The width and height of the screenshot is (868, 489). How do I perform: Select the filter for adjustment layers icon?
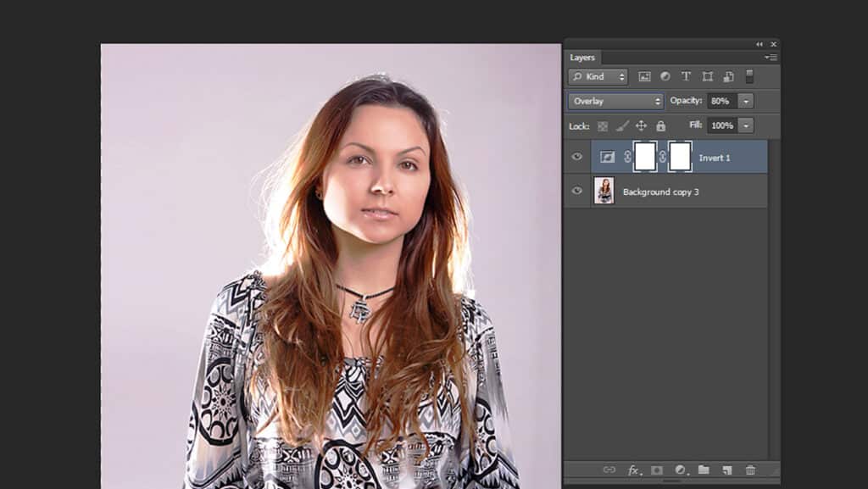666,76
